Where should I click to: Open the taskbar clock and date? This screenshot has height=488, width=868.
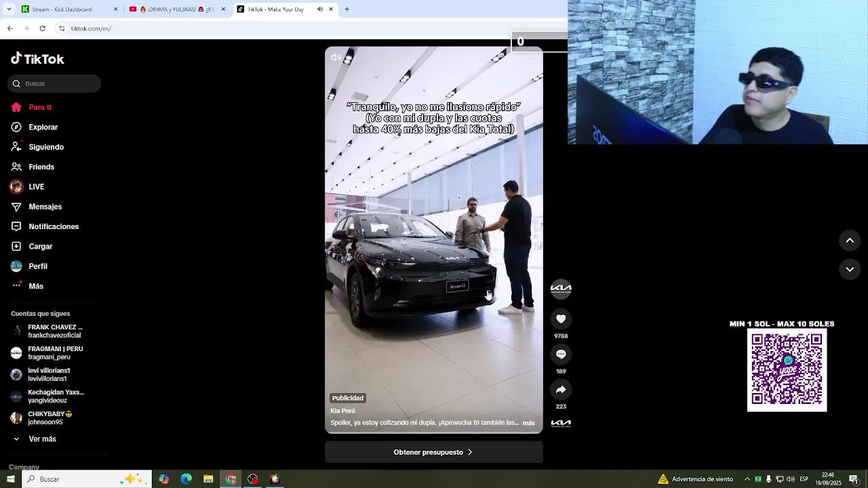(827, 479)
